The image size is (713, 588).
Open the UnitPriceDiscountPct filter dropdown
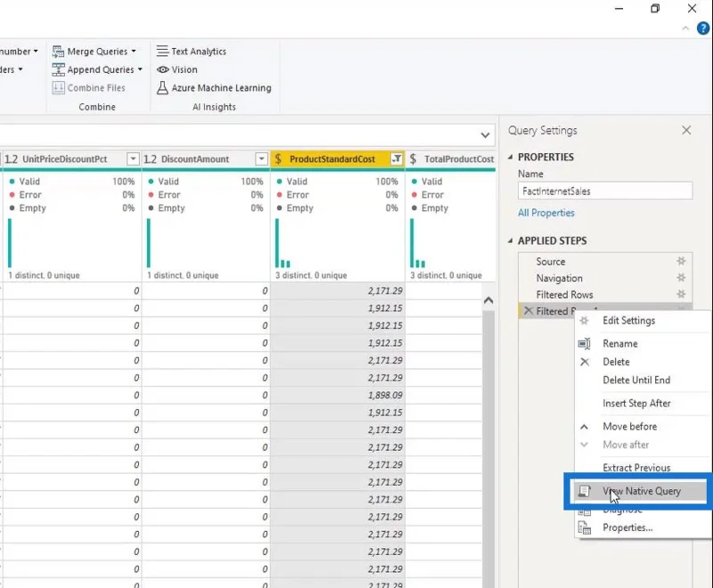coord(133,159)
